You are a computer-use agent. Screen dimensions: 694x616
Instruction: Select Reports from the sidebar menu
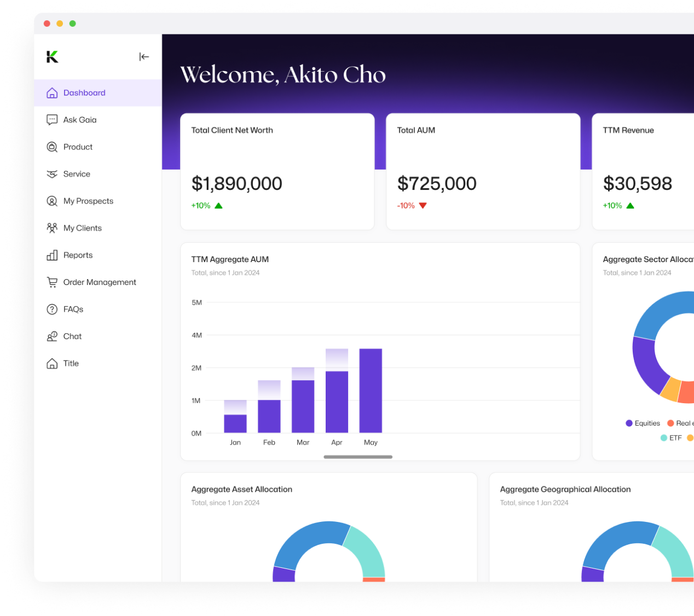pyautogui.click(x=78, y=255)
